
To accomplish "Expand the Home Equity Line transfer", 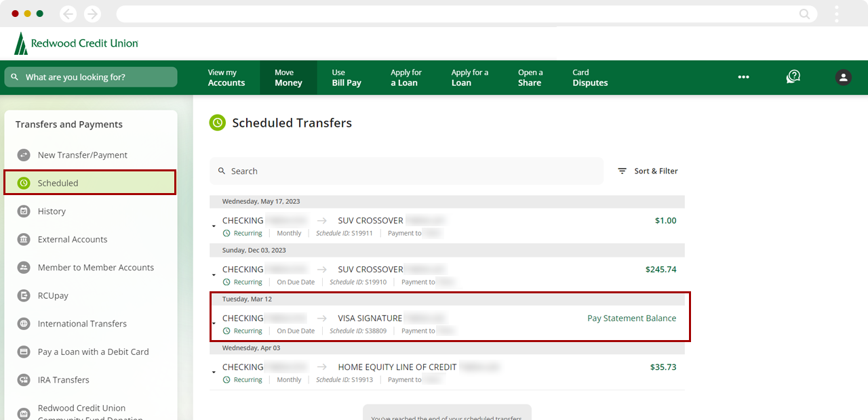I will (214, 372).
